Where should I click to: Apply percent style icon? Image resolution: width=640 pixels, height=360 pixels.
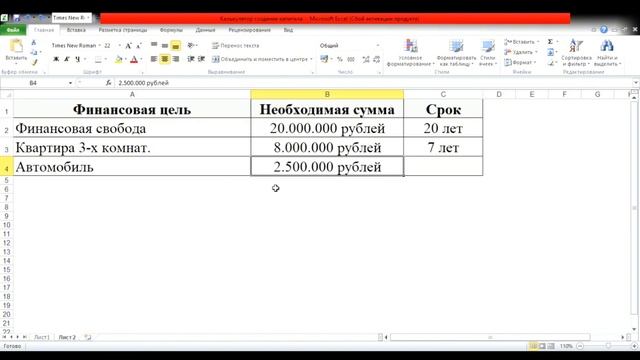pyautogui.click(x=340, y=60)
